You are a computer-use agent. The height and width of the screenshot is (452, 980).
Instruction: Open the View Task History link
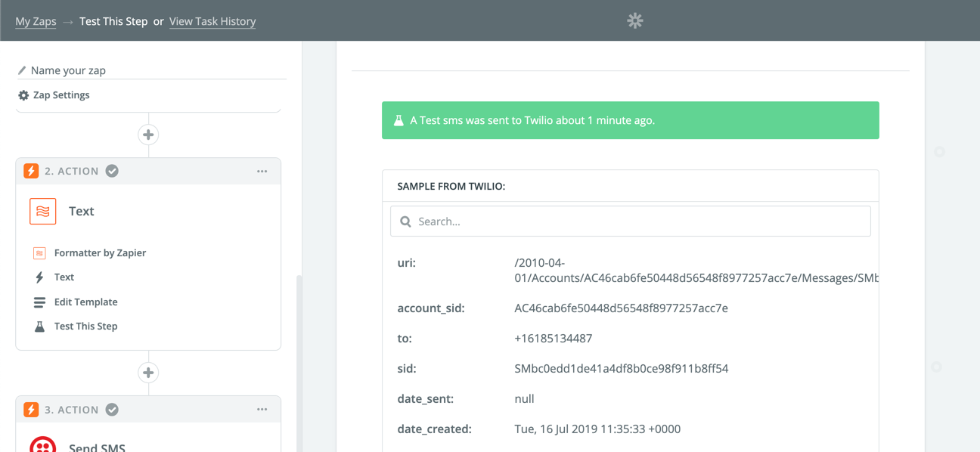(x=212, y=21)
